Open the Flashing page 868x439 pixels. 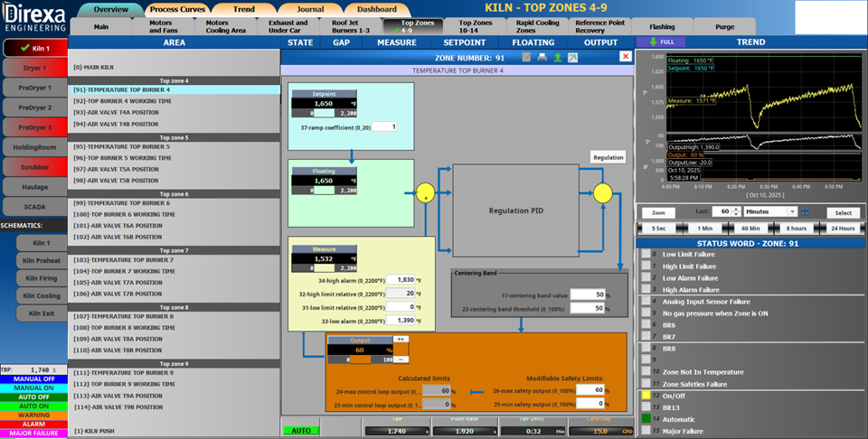coord(662,26)
